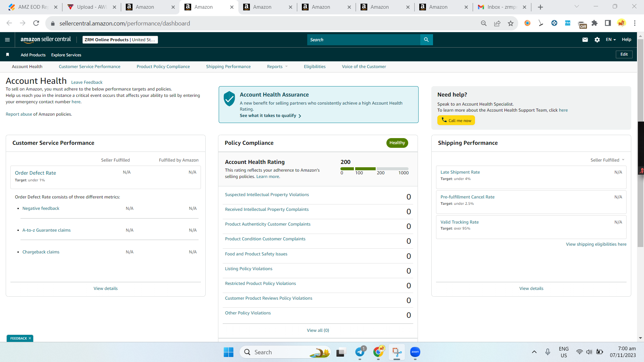Screen dimensions: 644x362
Task: Click Add Products in favorites bar
Action: (33, 55)
